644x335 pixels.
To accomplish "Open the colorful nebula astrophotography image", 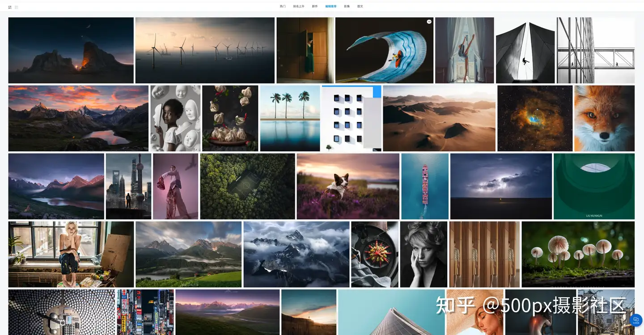I will coord(535,118).
